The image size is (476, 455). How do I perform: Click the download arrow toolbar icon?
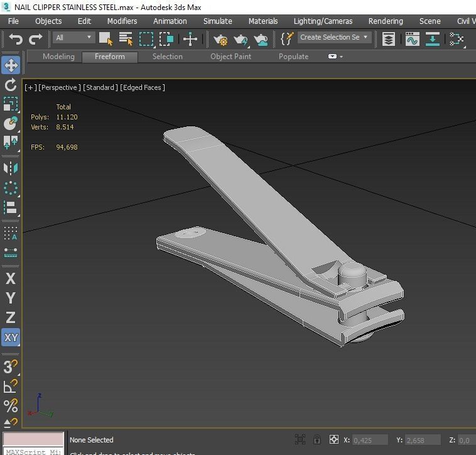point(433,39)
